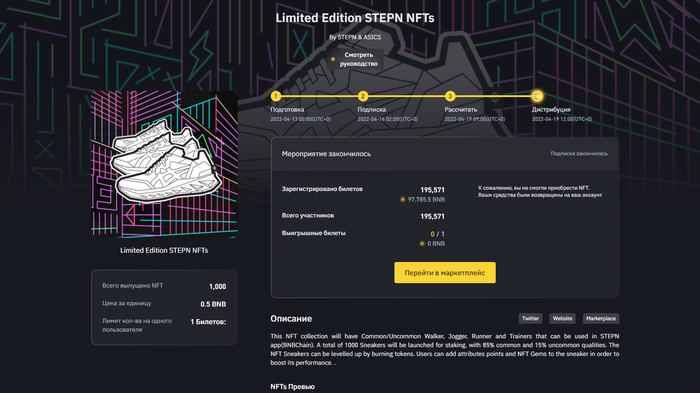Open the Twitter link tag
The width and height of the screenshot is (700, 393).
[530, 318]
